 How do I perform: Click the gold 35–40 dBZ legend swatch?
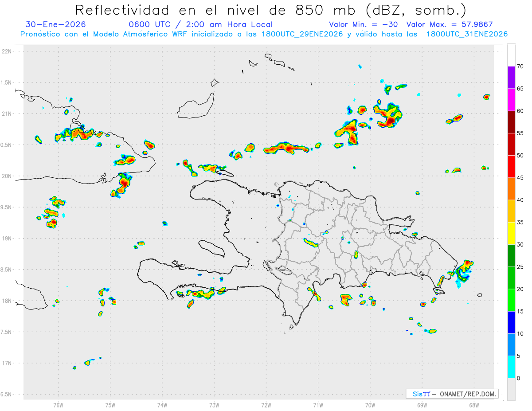pyautogui.click(x=511, y=211)
